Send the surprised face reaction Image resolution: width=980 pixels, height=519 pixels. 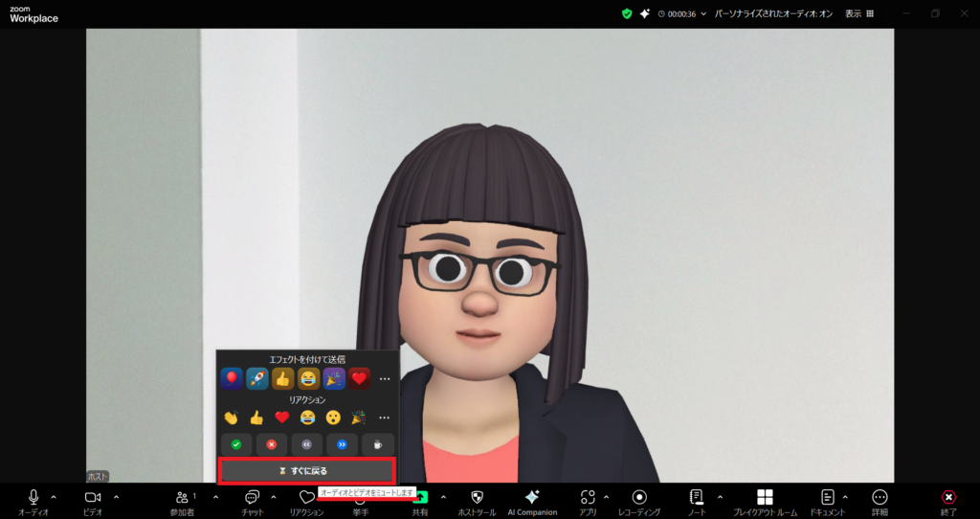point(333,417)
